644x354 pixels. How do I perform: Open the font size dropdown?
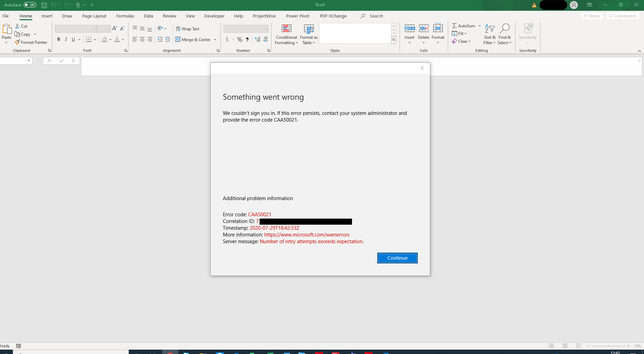click(x=109, y=29)
